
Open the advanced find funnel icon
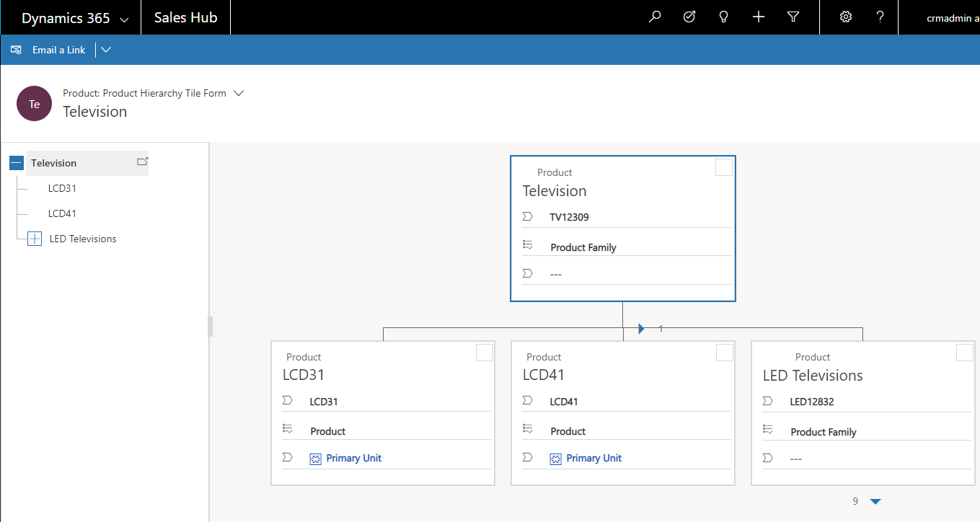(793, 17)
